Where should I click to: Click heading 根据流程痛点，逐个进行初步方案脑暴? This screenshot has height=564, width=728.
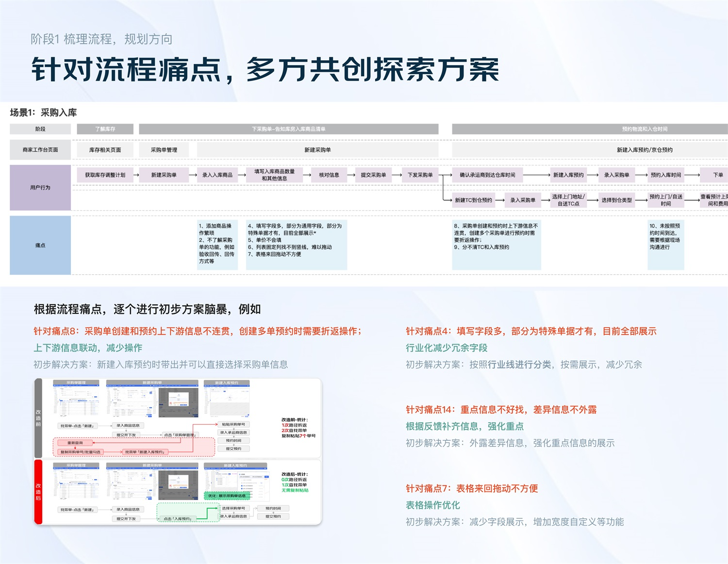point(147,309)
